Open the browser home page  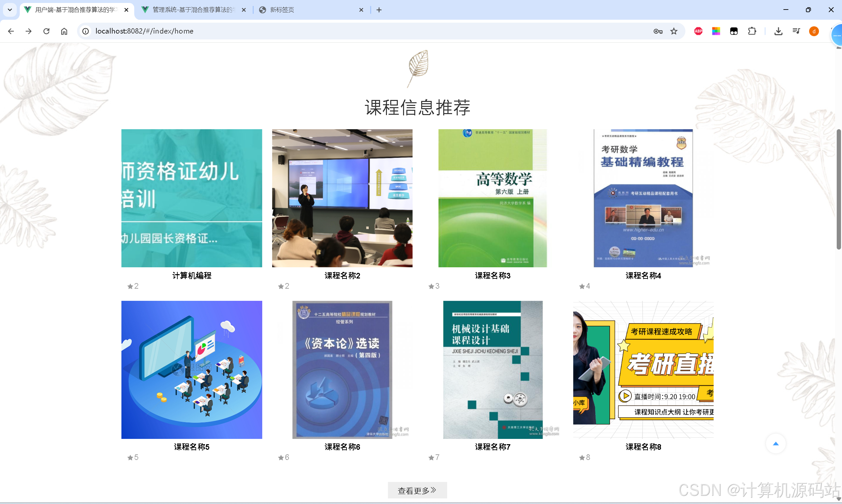pos(64,31)
